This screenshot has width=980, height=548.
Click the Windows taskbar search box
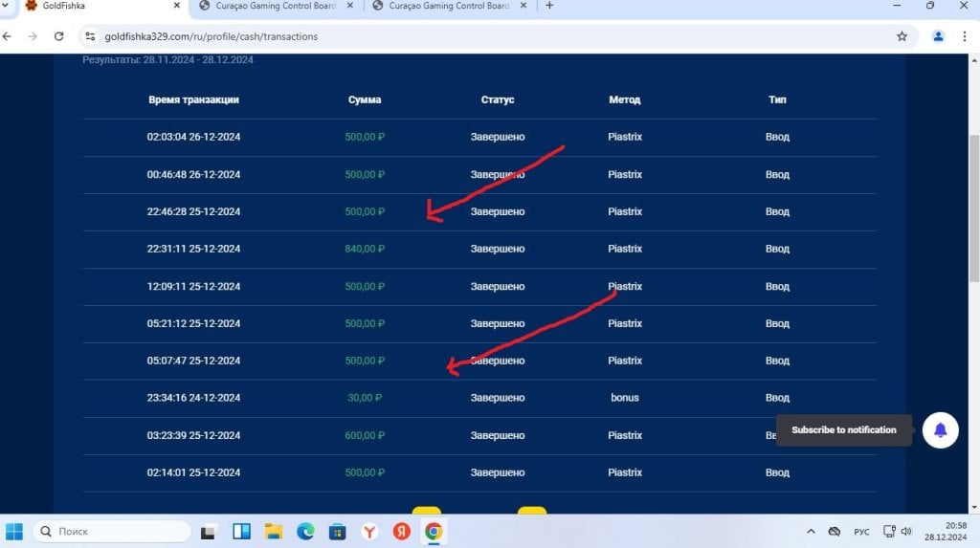(112, 531)
